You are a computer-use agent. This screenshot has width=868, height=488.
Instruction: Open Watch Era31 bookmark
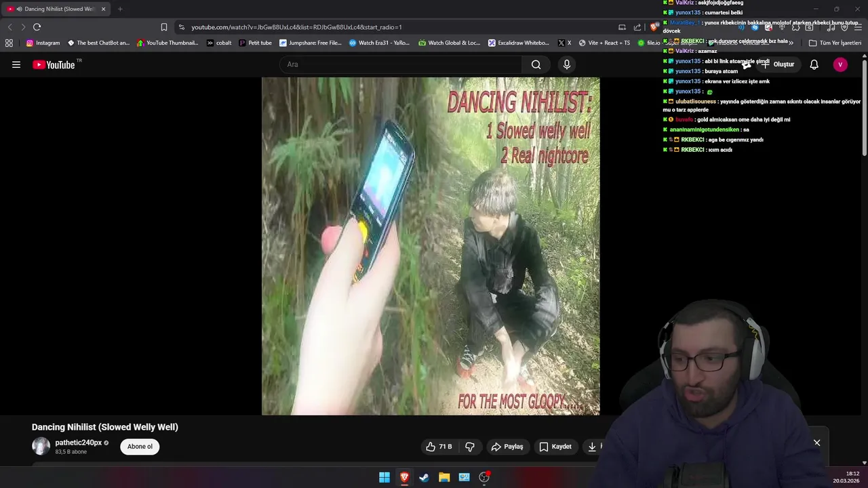tap(380, 43)
